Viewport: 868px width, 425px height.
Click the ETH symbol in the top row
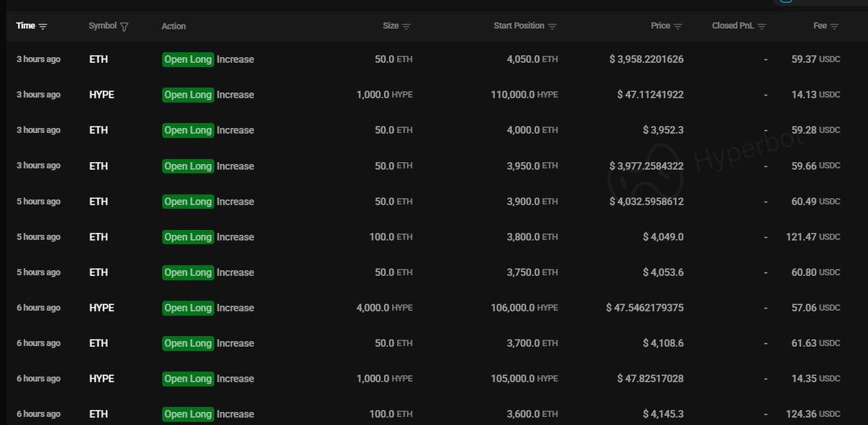point(98,59)
